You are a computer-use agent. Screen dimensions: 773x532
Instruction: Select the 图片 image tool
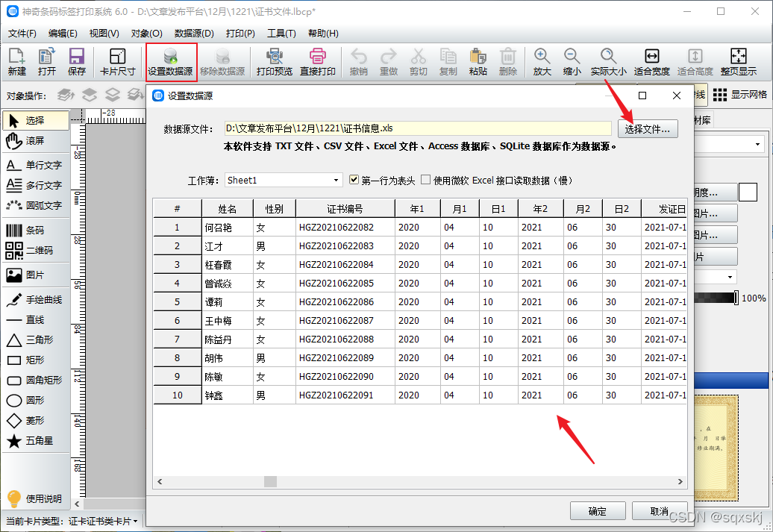(x=36, y=275)
